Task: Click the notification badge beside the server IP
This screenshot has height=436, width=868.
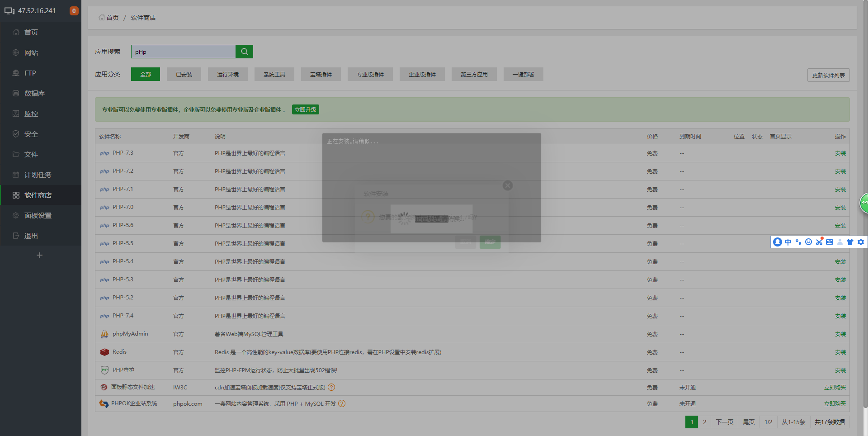Action: coord(74,11)
